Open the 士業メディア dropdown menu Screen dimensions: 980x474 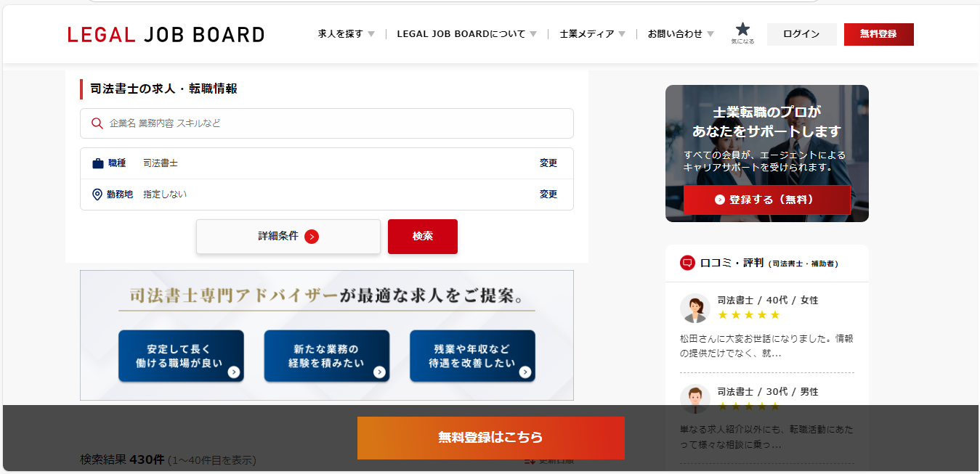(592, 34)
